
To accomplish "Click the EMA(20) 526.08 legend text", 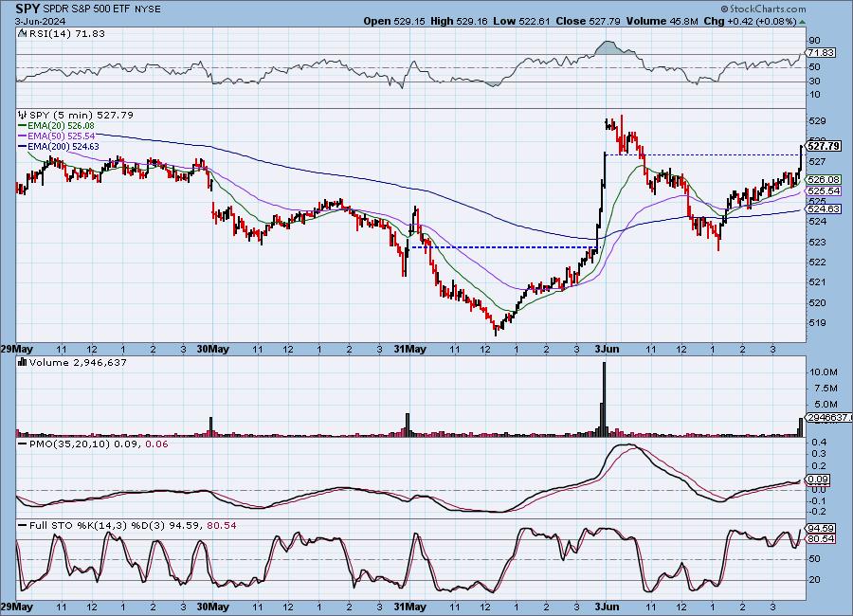I will pos(61,126).
